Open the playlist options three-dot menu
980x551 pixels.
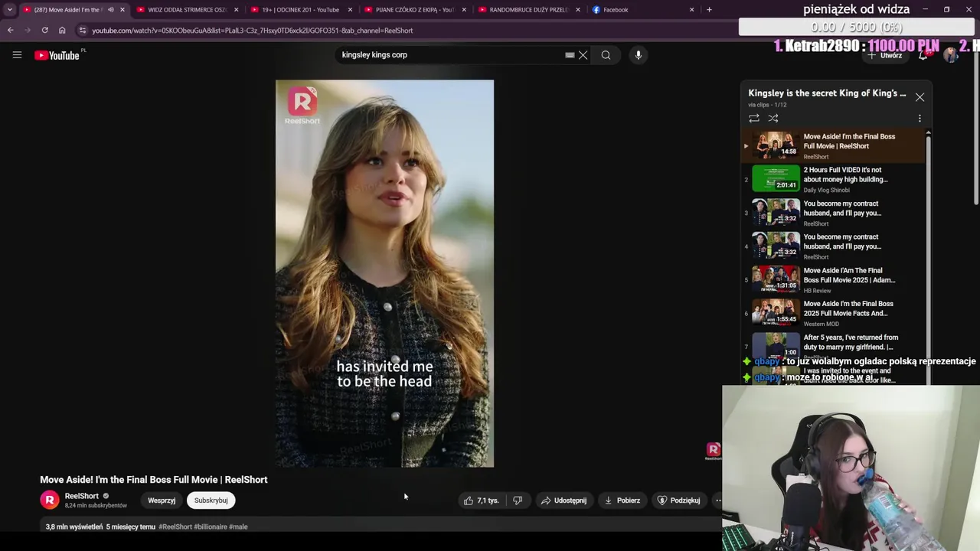[x=920, y=119]
